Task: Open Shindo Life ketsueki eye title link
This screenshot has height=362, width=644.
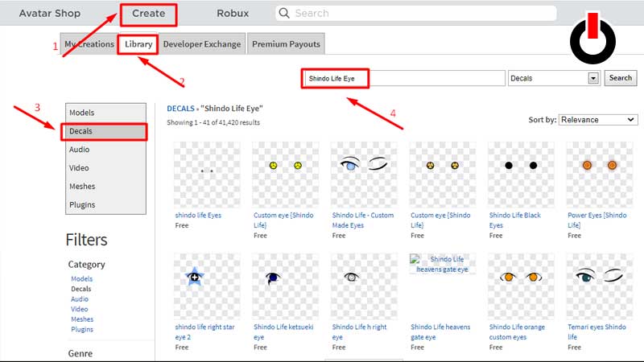Action: point(283,331)
